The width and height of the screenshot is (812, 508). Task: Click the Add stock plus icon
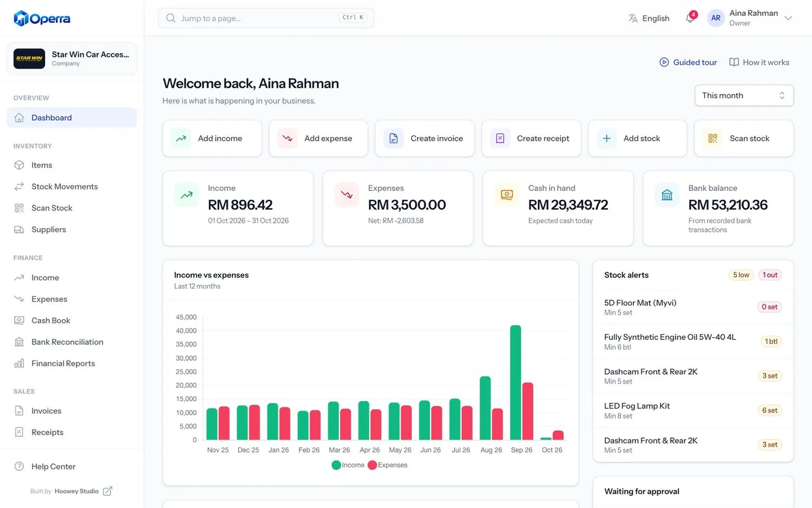coord(607,138)
